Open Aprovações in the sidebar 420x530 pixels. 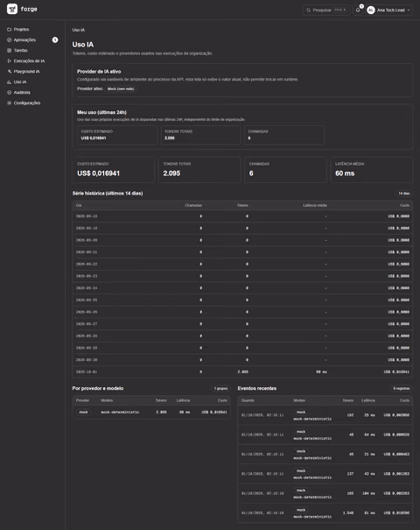24,40
